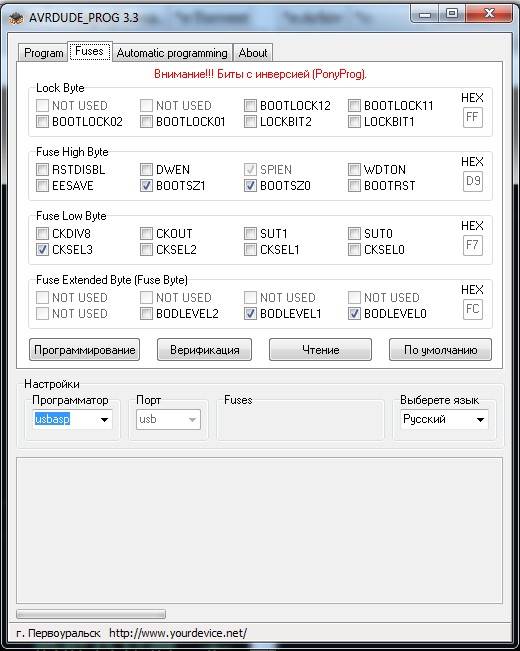Open the language selection dropdown showing Русский

(444, 419)
